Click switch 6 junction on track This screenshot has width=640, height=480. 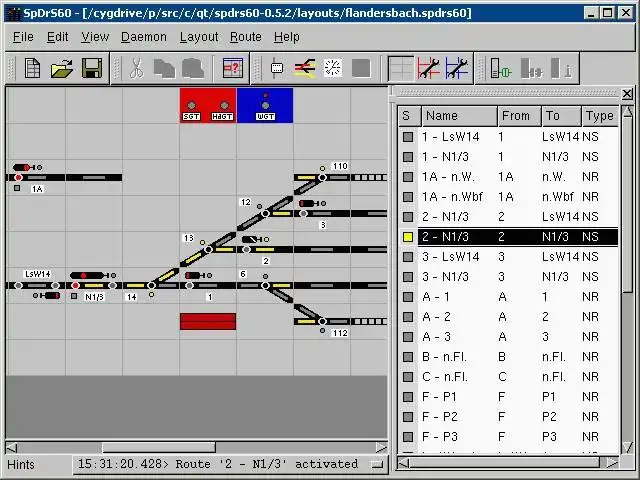point(265,285)
